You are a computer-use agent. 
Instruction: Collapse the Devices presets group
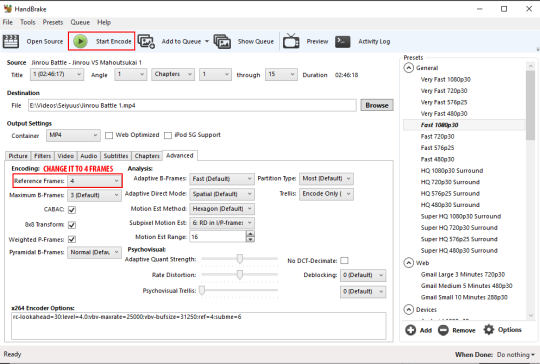408,309
